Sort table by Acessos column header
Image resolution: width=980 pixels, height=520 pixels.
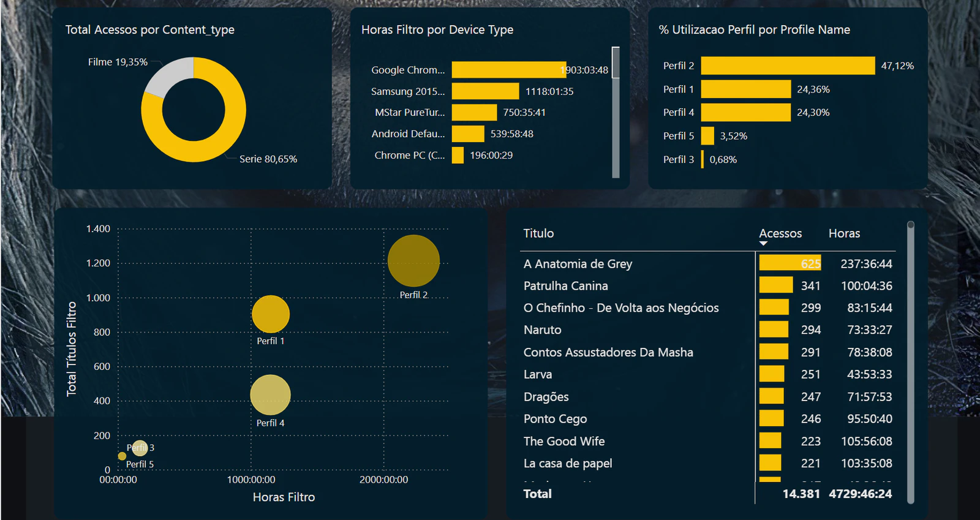click(780, 233)
